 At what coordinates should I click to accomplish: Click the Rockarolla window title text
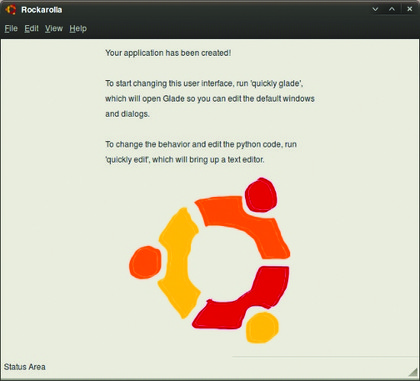[42, 10]
